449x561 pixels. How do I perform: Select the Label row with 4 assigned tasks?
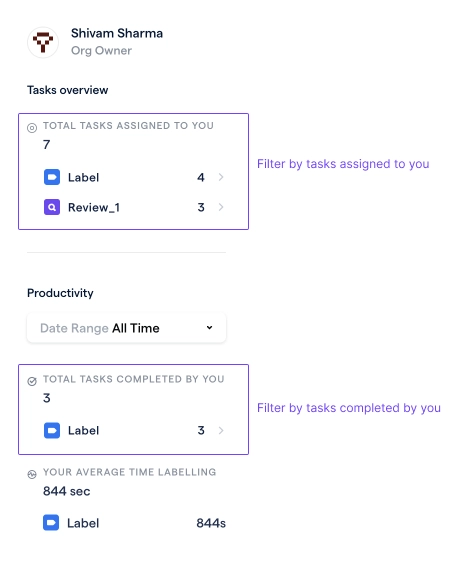pos(134,177)
